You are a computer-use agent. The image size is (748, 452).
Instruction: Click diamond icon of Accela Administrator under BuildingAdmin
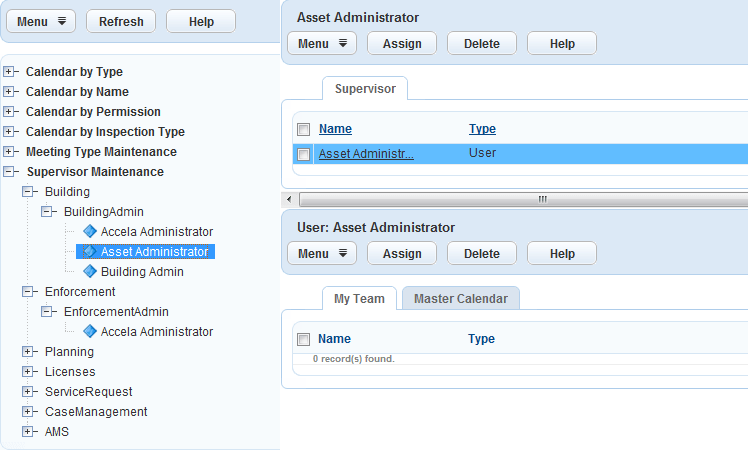[90, 231]
